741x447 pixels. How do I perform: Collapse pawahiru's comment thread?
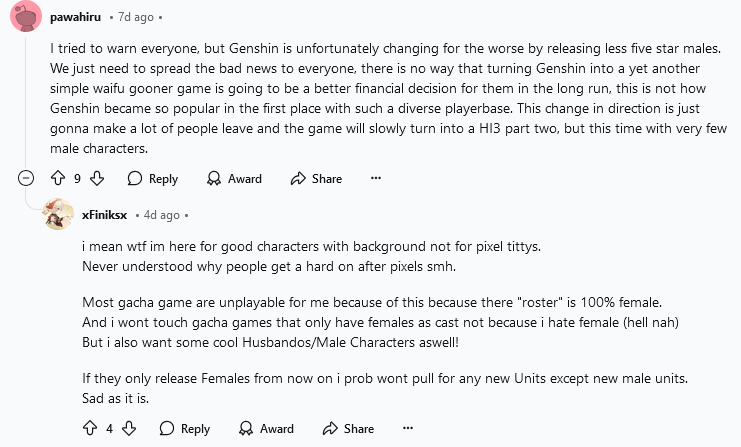[x=27, y=179]
